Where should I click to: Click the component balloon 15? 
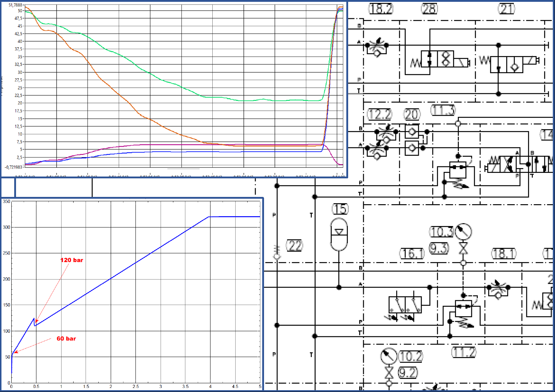tap(340, 209)
